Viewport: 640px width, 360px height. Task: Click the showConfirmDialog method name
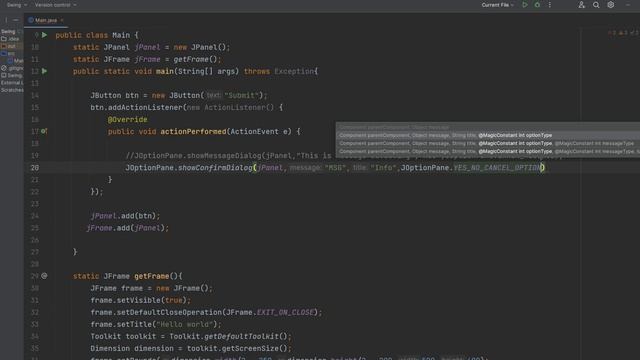tap(215, 168)
